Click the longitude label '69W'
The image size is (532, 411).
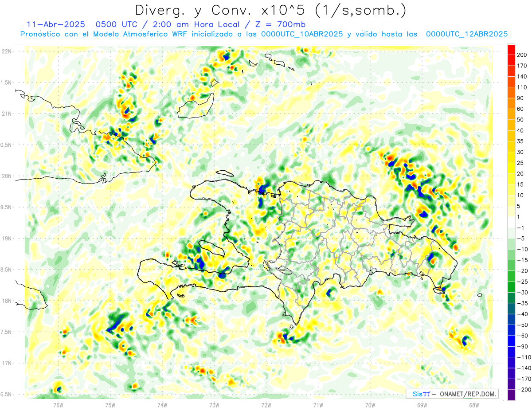point(422,405)
